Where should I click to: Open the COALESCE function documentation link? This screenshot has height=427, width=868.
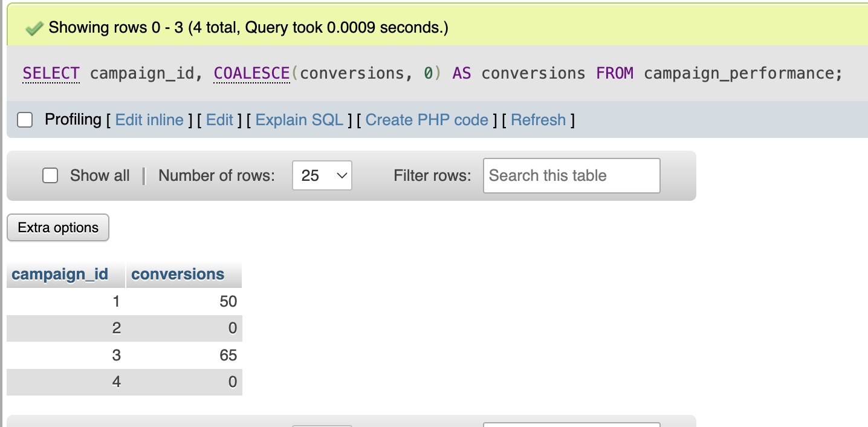point(251,73)
